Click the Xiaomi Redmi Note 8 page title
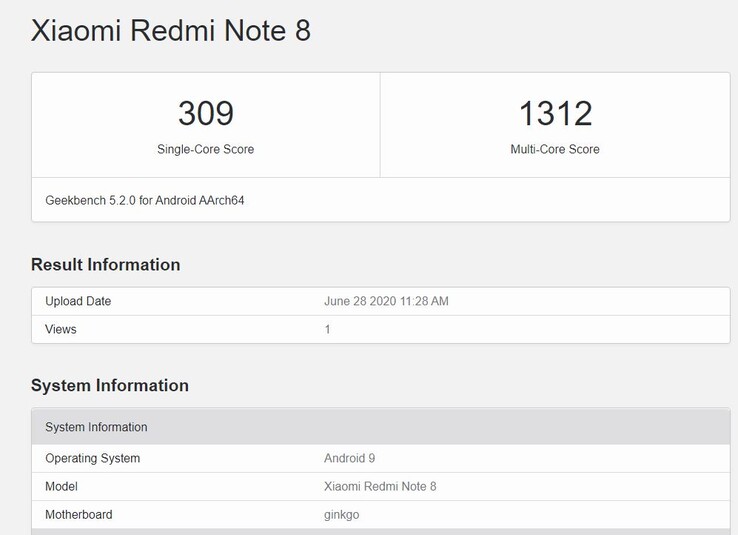 click(x=171, y=31)
